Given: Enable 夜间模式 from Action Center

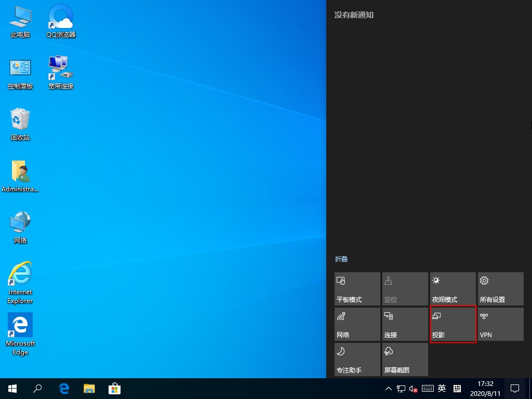Looking at the screenshot, I should pyautogui.click(x=453, y=289).
